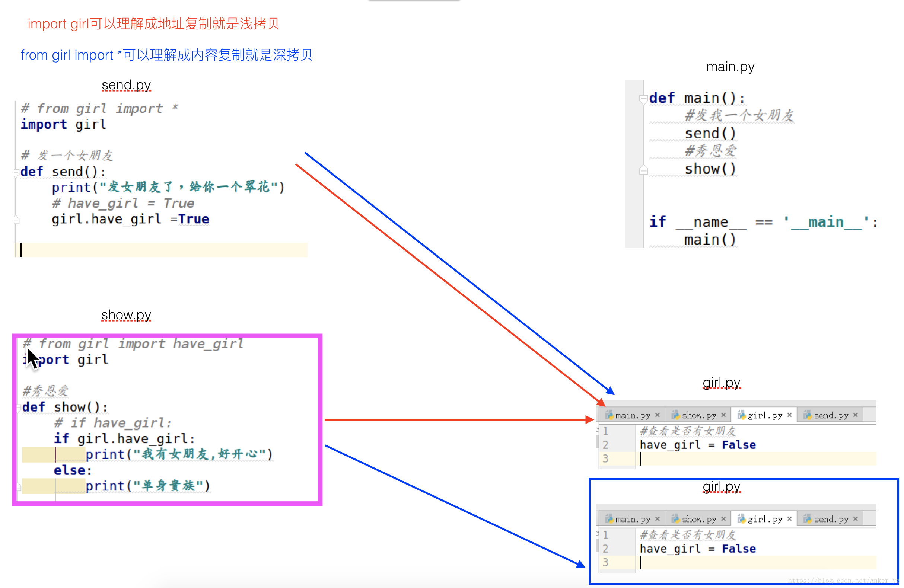Click Python file icon on lower girl.py tab
The height and width of the screenshot is (588, 904).
coord(741,518)
